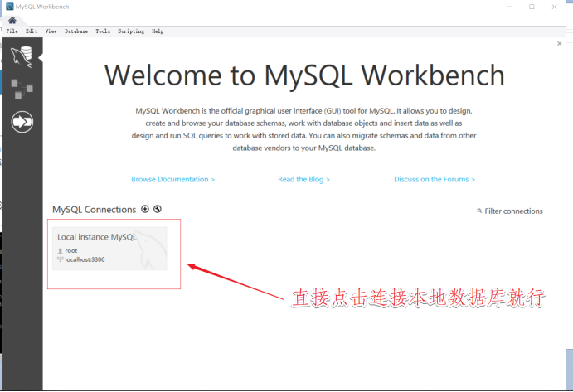573x392 pixels.
Task: Click the MySQL Workbench title bar app icon
Action: (10, 7)
